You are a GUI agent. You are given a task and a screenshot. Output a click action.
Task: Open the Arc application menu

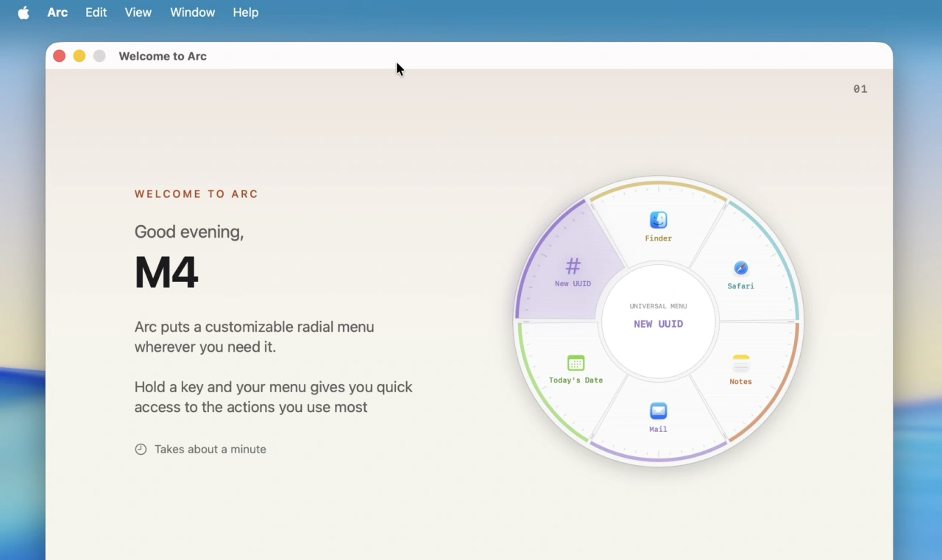57,13
